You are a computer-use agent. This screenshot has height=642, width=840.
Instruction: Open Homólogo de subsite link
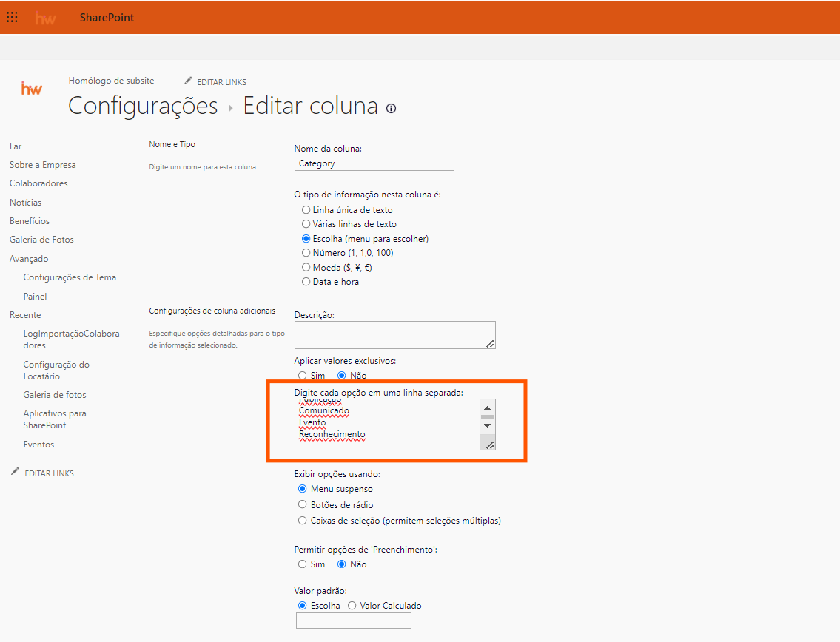click(x=111, y=81)
